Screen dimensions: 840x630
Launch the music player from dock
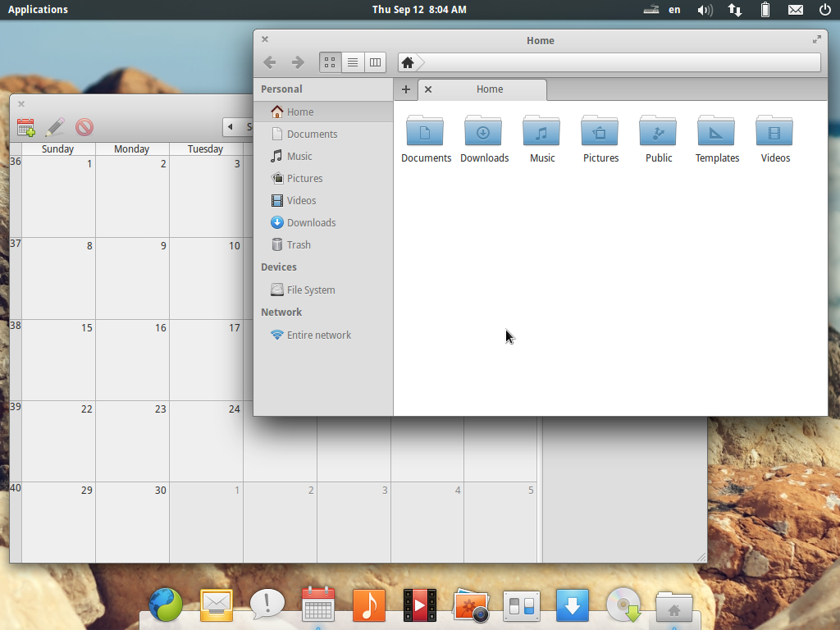click(x=368, y=606)
